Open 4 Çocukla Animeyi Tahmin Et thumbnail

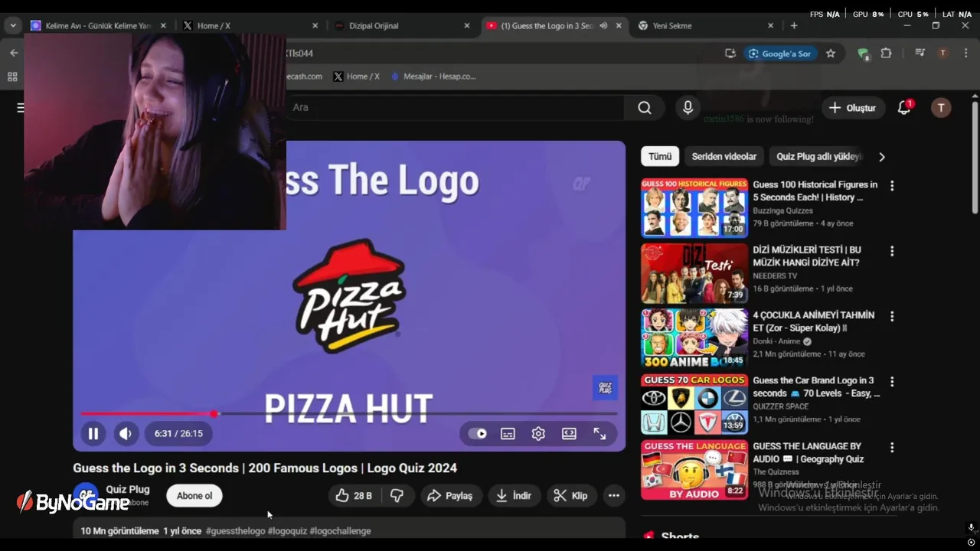[694, 338]
